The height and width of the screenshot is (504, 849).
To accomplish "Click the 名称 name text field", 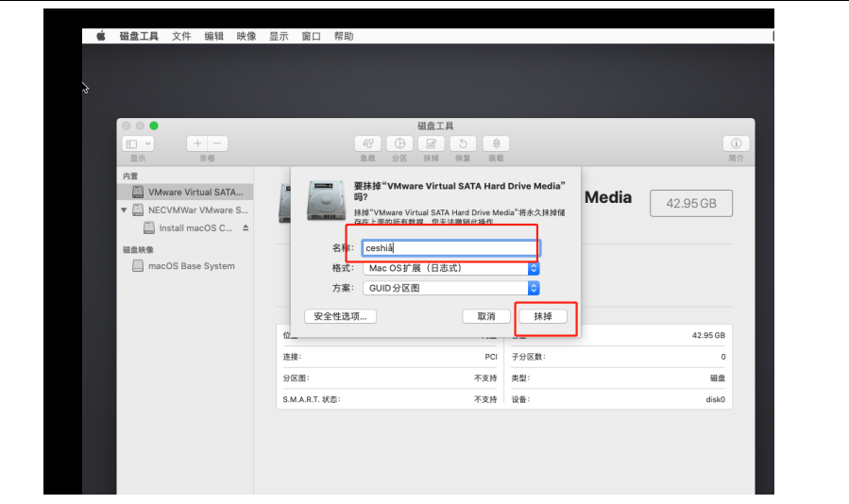I will tap(450, 248).
